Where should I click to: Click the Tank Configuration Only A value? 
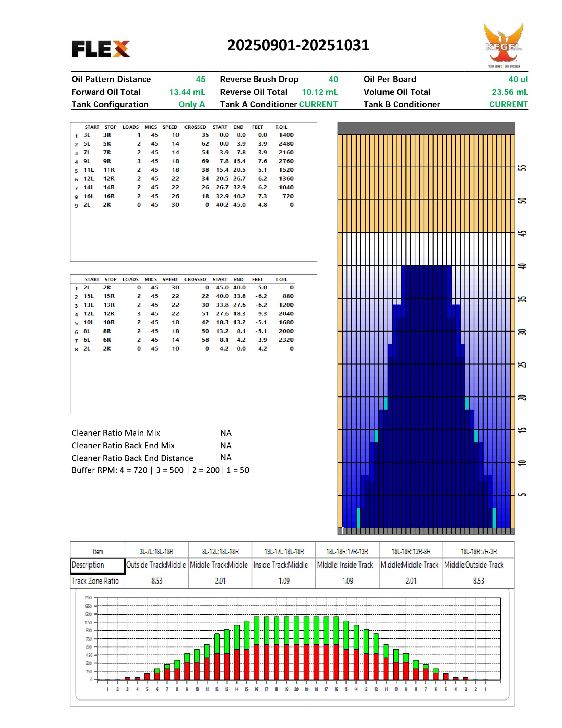coord(192,104)
